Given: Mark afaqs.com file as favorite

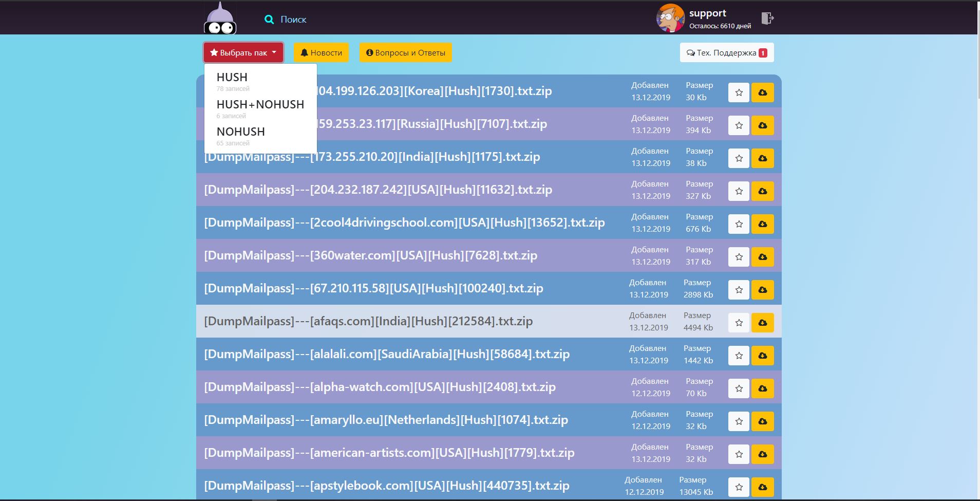Looking at the screenshot, I should (739, 323).
